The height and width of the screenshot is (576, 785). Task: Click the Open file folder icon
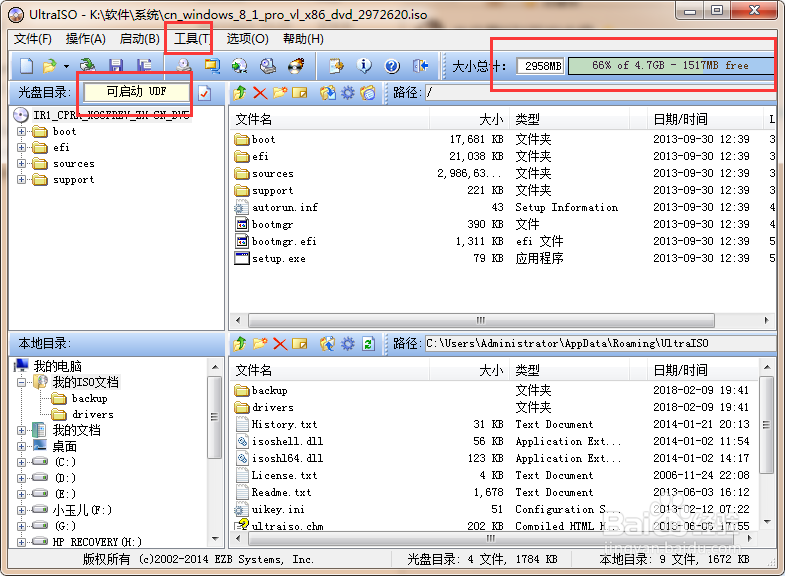tap(50, 66)
